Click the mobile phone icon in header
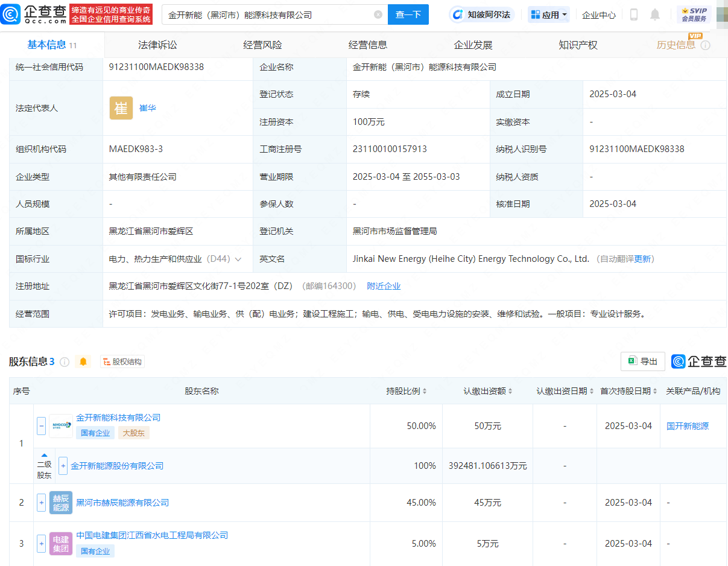Screen dimensions: 728x566 pyautogui.click(x=634, y=14)
